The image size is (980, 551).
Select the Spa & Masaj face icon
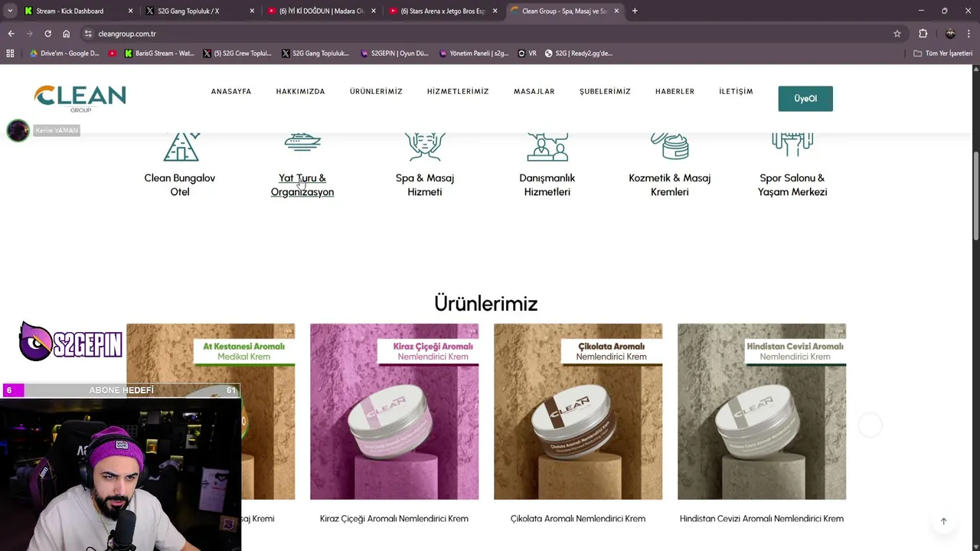425,147
